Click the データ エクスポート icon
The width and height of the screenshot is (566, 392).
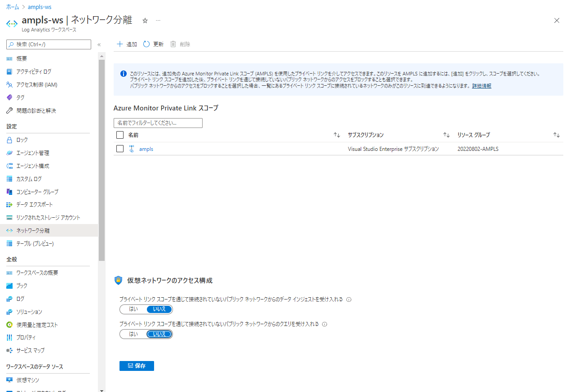pyautogui.click(x=9, y=205)
